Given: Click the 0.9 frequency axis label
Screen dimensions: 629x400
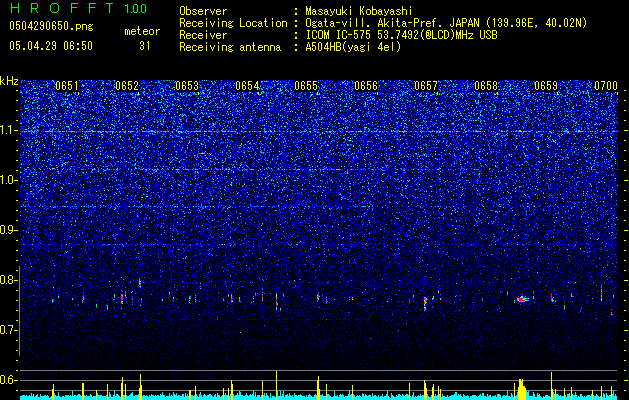Looking at the screenshot, I should (8, 230).
